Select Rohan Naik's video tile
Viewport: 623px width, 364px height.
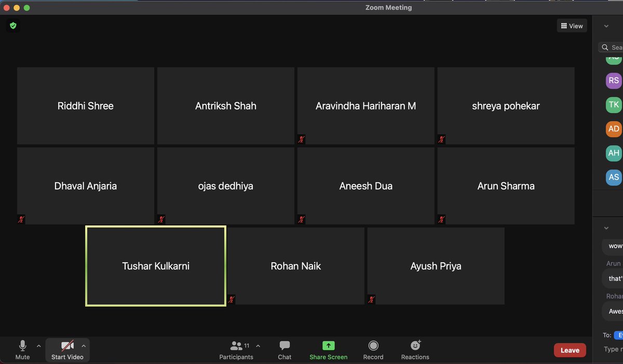[296, 266]
